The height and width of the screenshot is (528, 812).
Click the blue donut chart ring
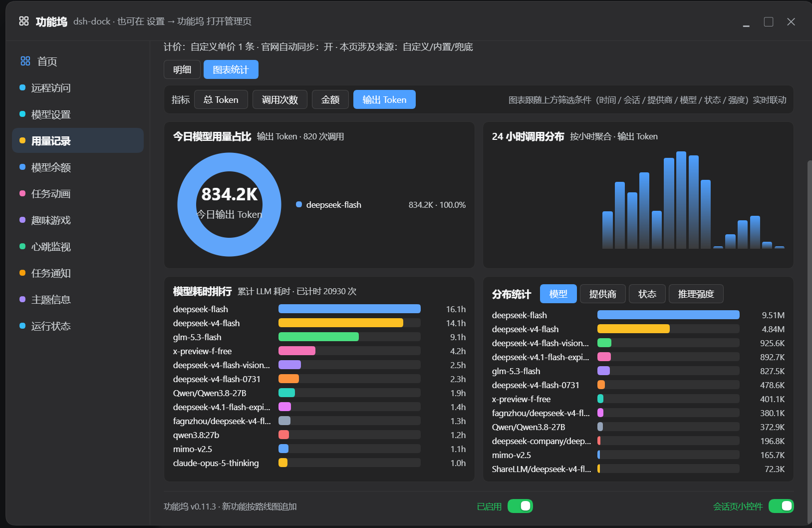[x=187, y=205]
